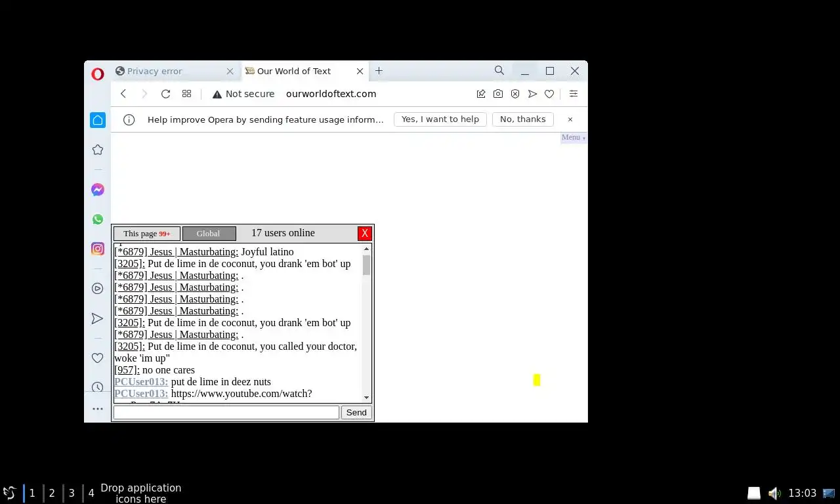Image resolution: width=840 pixels, height=504 pixels.
Task: Close the chat panel with red X
Action: (x=365, y=234)
